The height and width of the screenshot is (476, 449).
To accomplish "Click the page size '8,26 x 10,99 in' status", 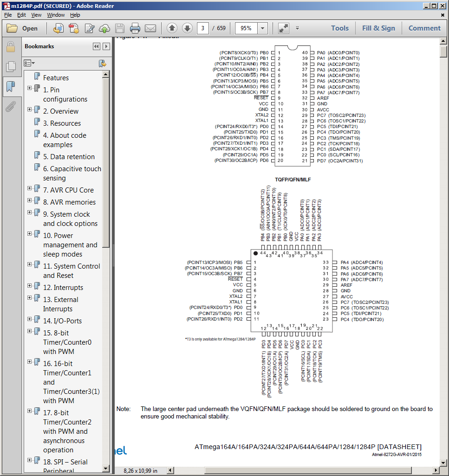I will click(x=140, y=470).
